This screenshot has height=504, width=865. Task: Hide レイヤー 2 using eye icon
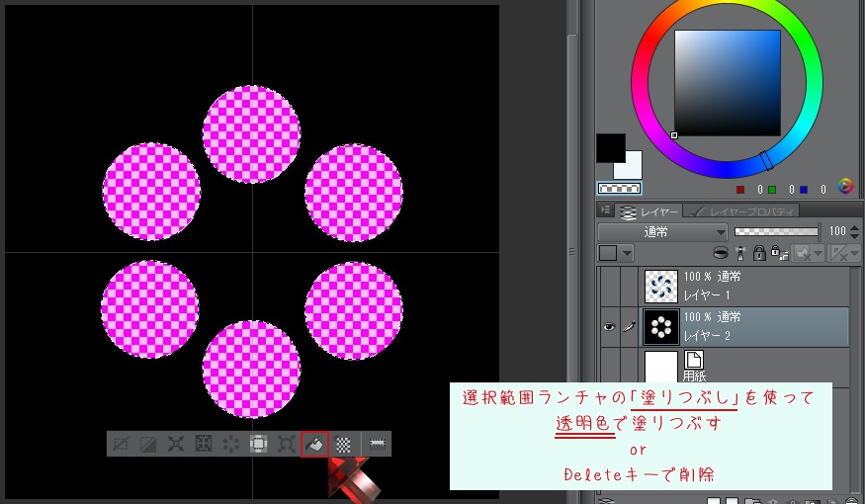click(607, 326)
